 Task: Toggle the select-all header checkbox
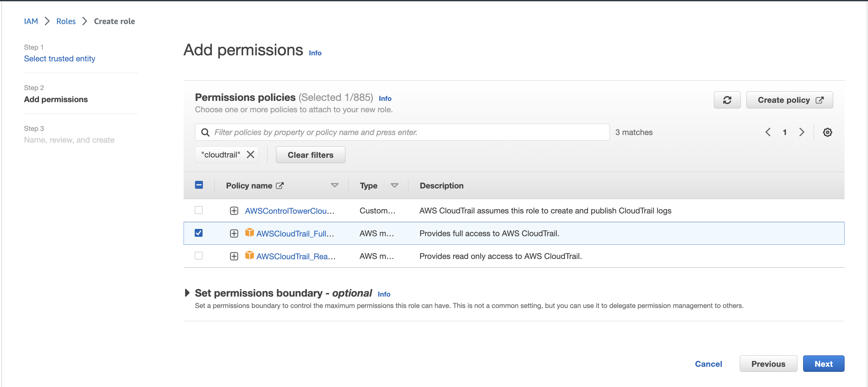click(199, 185)
